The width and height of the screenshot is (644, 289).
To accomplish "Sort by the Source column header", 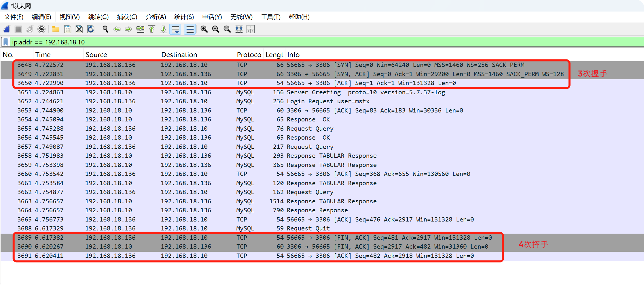I will click(122, 55).
